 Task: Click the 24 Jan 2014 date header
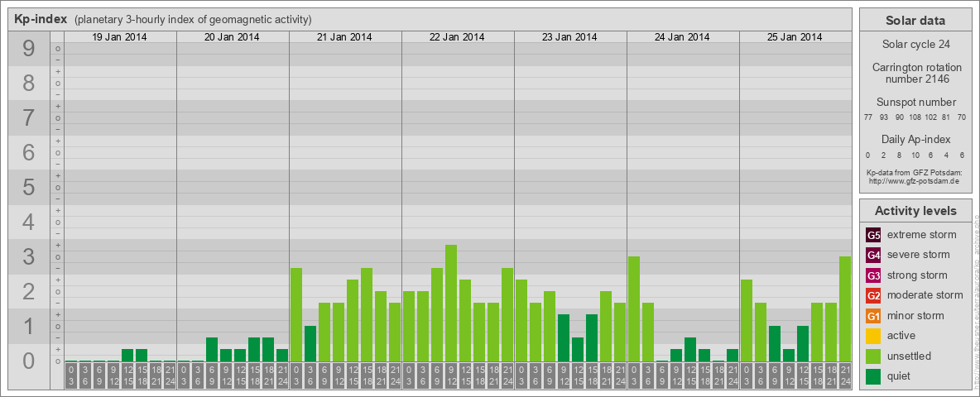click(x=682, y=37)
